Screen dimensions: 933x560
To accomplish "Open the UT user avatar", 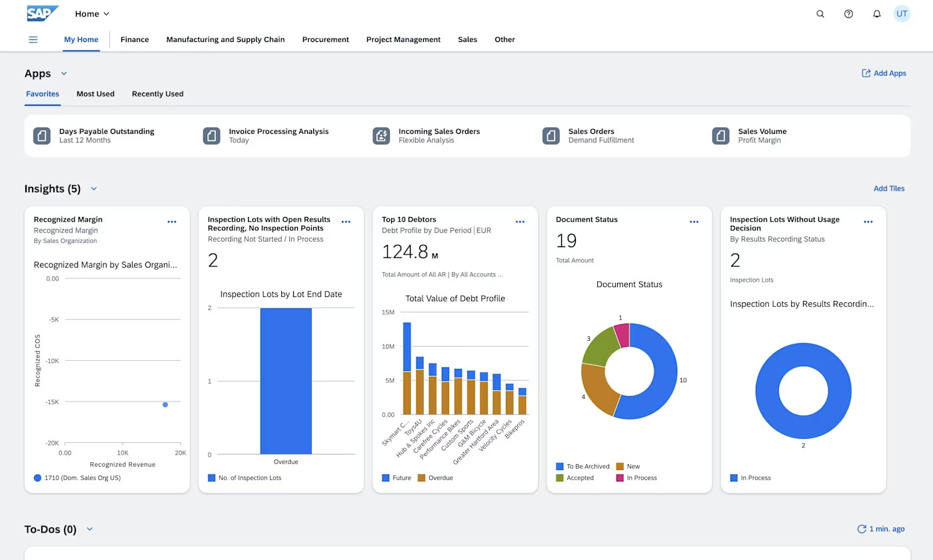I will tap(901, 13).
